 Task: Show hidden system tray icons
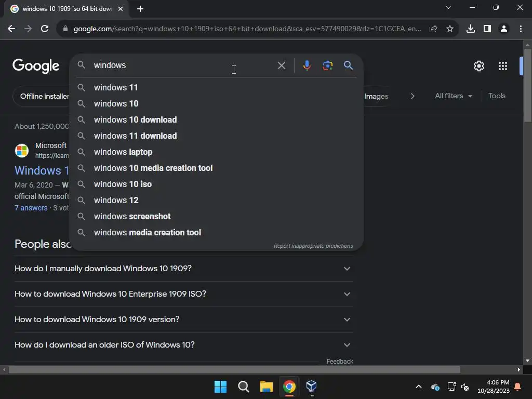pos(419,387)
